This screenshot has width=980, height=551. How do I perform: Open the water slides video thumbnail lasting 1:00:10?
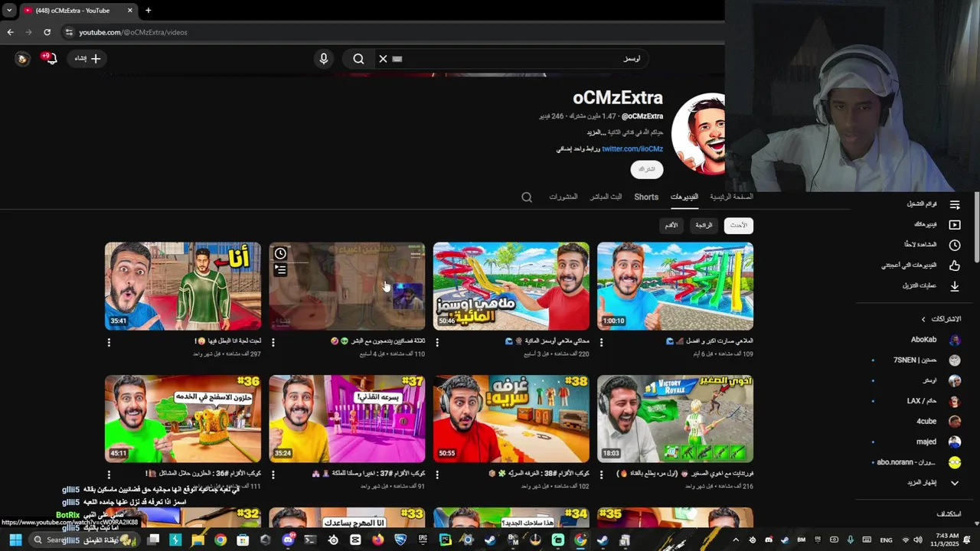(675, 286)
